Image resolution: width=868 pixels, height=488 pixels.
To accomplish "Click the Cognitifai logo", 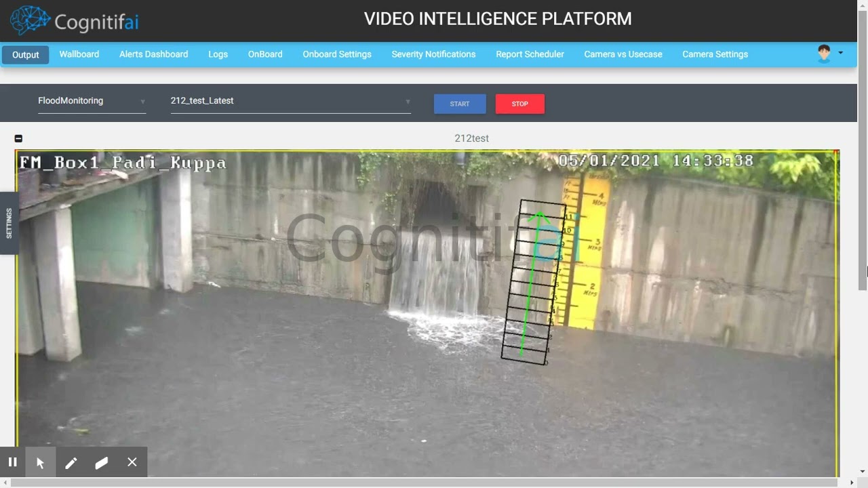I will tap(74, 20).
